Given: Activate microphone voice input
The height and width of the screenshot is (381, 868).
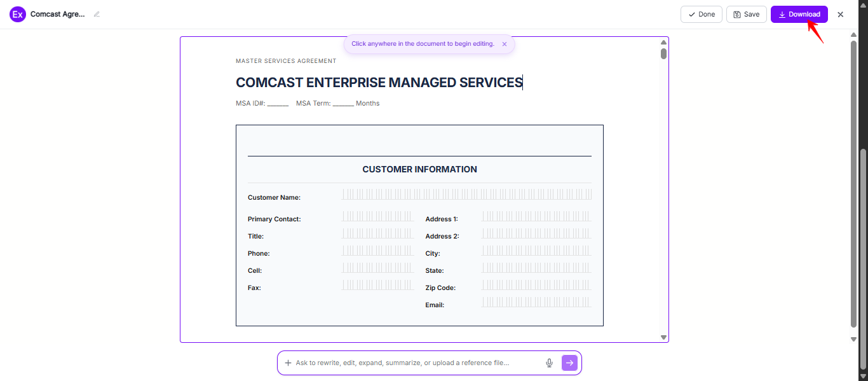Looking at the screenshot, I should [x=550, y=363].
